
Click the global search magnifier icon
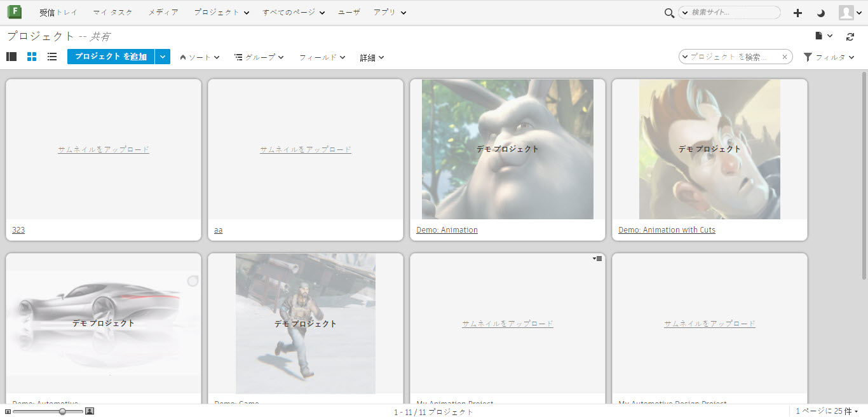pos(669,12)
